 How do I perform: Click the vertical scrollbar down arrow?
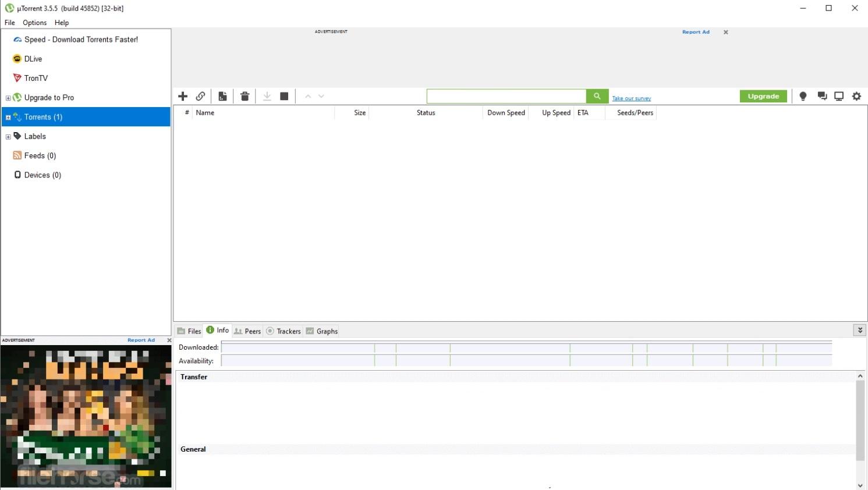click(x=860, y=485)
